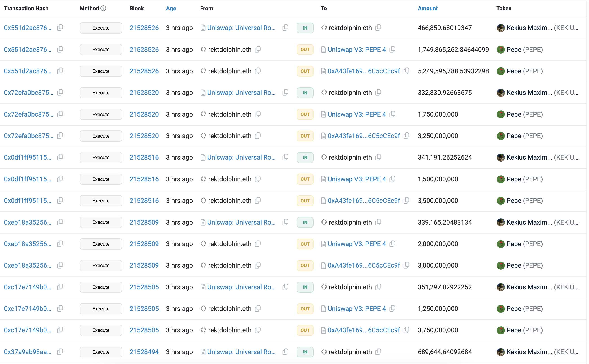Open block 21528494 link
Image resolution: width=589 pixels, height=364 pixels.
pos(144,352)
